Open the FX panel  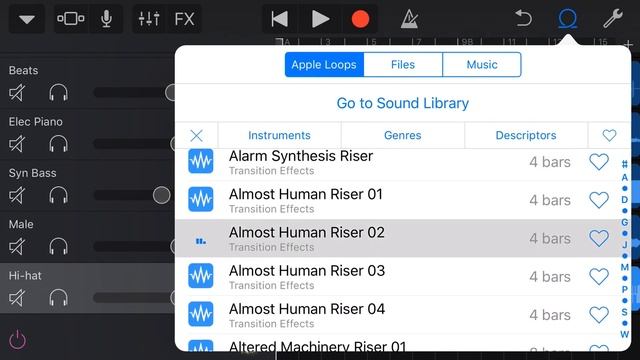point(184,19)
